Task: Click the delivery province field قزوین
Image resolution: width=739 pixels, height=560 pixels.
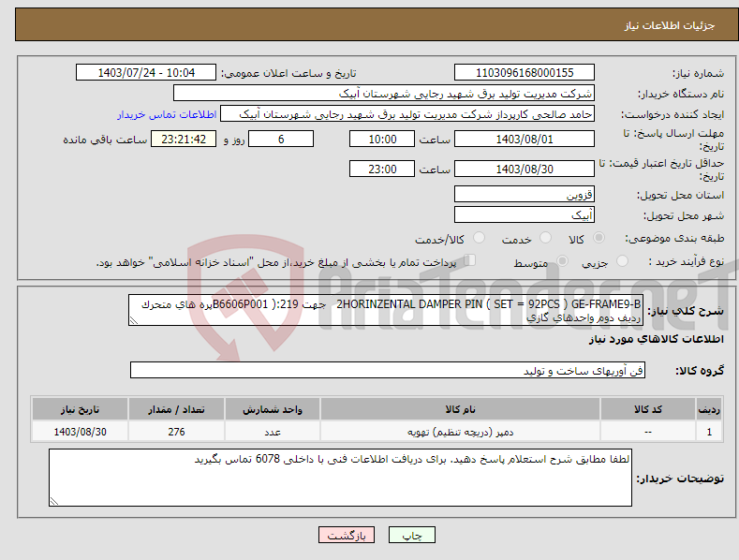Action: (x=525, y=194)
